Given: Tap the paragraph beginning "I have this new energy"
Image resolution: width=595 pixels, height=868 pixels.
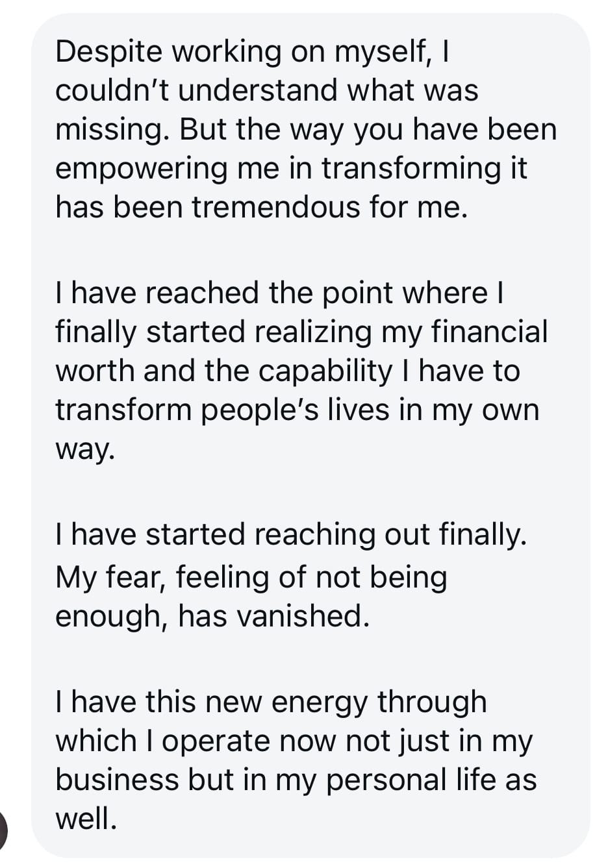Looking at the screenshot, I should point(296,760).
